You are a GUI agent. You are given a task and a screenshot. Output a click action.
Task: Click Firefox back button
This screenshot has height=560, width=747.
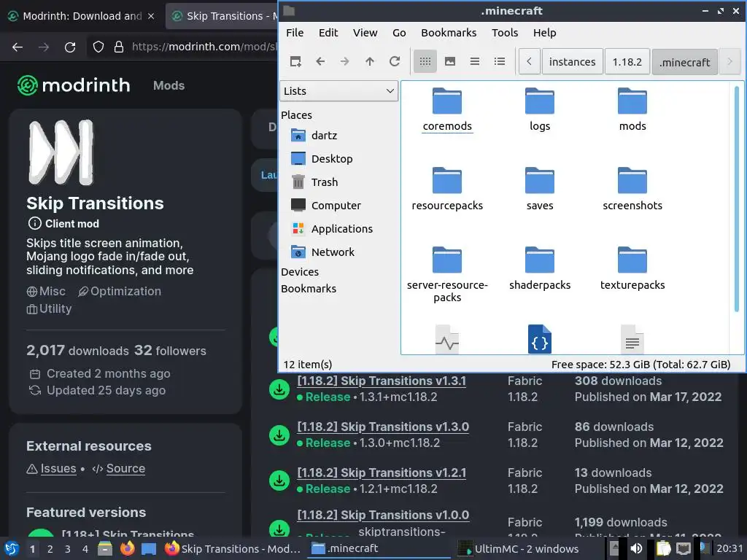[x=18, y=47]
